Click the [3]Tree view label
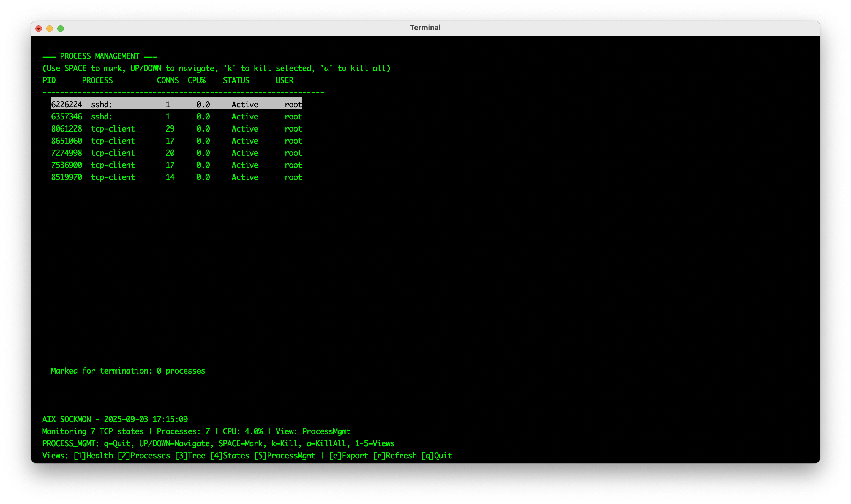This screenshot has width=851, height=504. [x=190, y=456]
